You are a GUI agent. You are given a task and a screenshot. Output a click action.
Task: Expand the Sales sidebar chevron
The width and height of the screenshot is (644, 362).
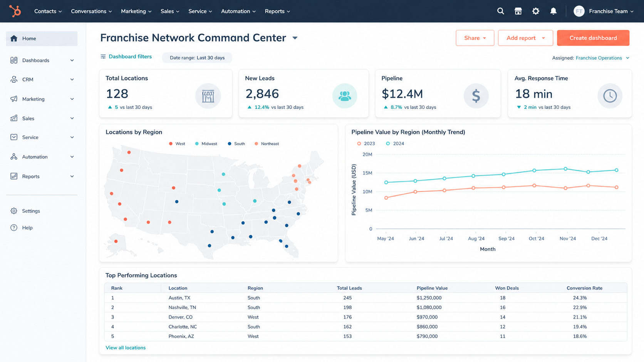72,118
